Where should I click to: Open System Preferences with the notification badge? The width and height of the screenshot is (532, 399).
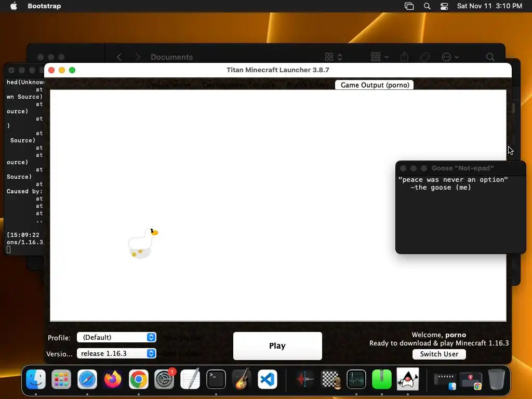coord(164,379)
